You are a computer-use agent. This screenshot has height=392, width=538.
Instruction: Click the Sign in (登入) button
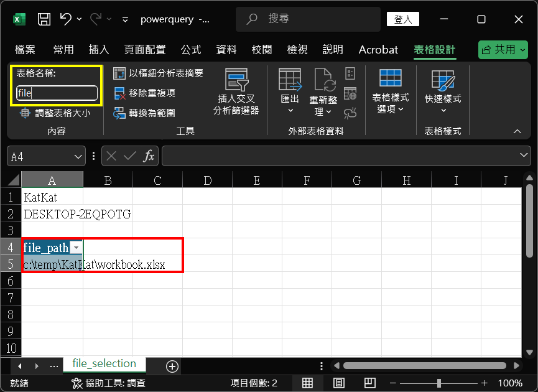(403, 19)
